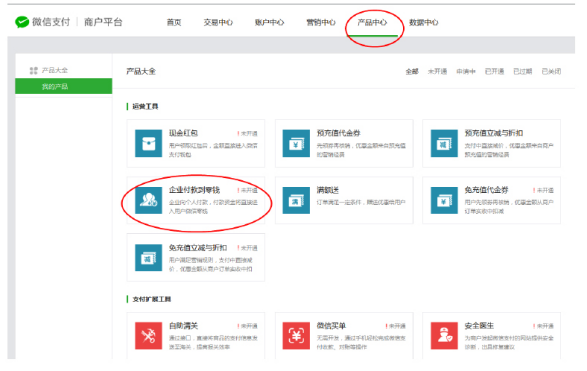Select the 免充值代金券 icon

[444, 200]
